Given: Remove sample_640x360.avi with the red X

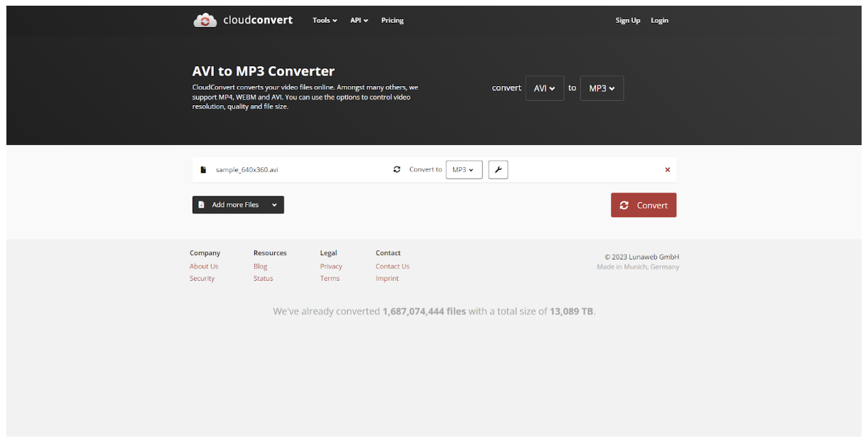Looking at the screenshot, I should coord(667,170).
